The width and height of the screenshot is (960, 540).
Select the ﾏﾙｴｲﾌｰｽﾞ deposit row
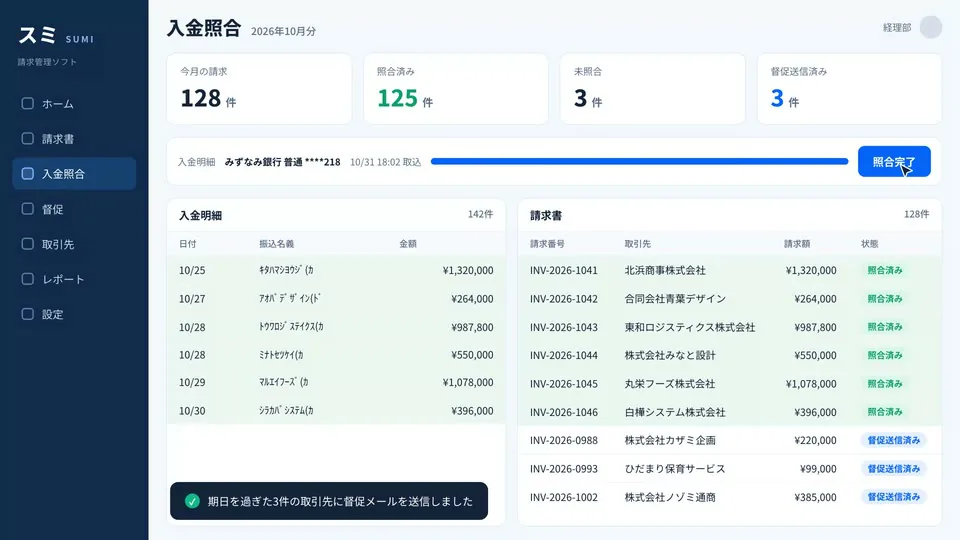(x=336, y=382)
